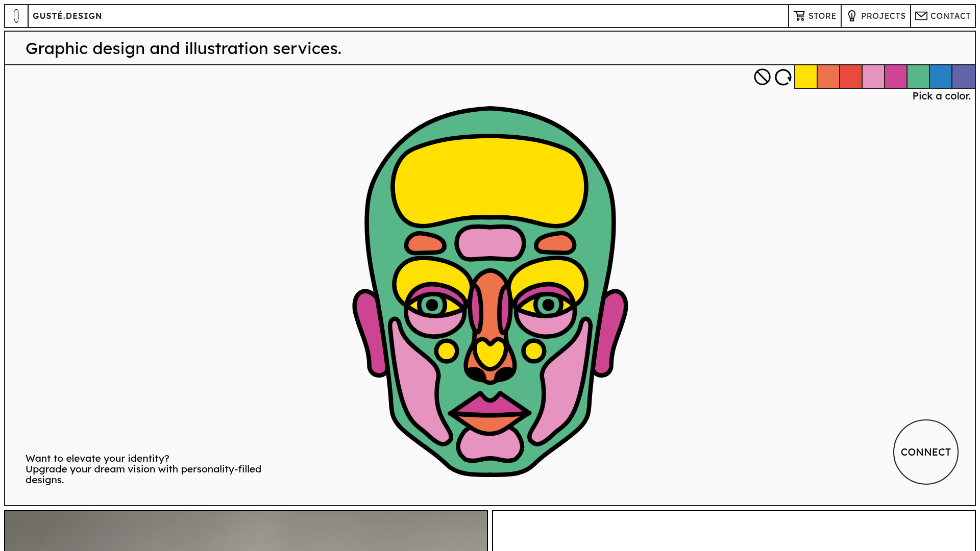
Task: Select the no-color (clear) circle icon
Action: (761, 78)
